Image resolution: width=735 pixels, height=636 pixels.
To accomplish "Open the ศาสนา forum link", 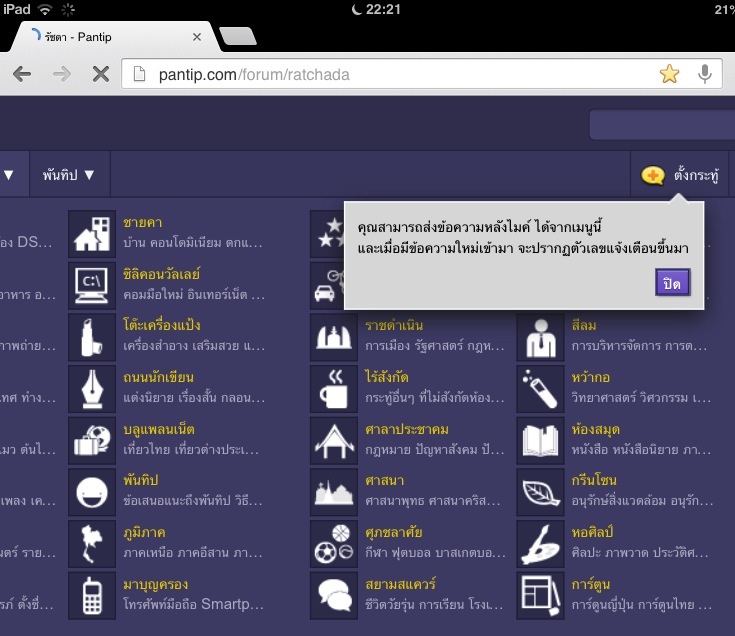I will (384, 480).
